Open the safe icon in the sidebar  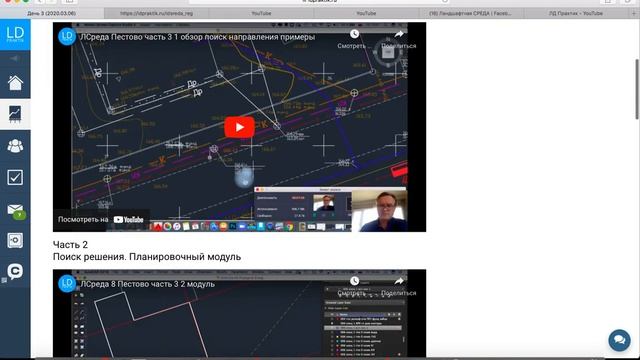coord(15,240)
